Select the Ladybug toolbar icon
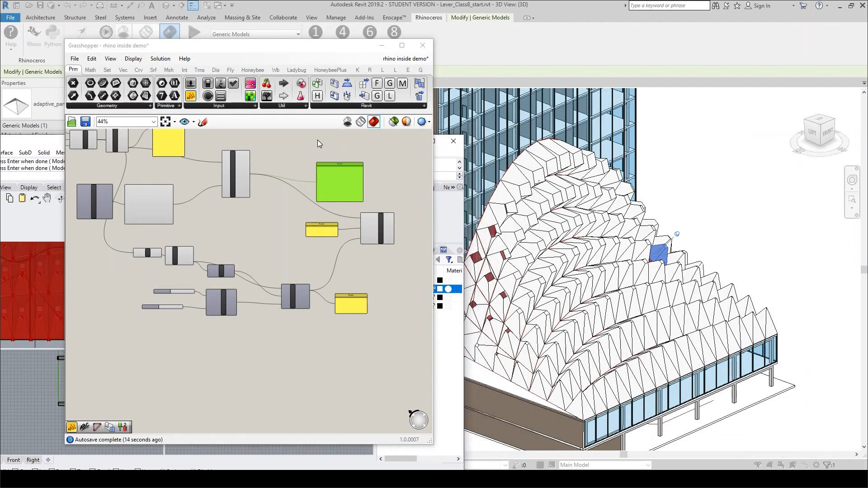 pos(296,70)
